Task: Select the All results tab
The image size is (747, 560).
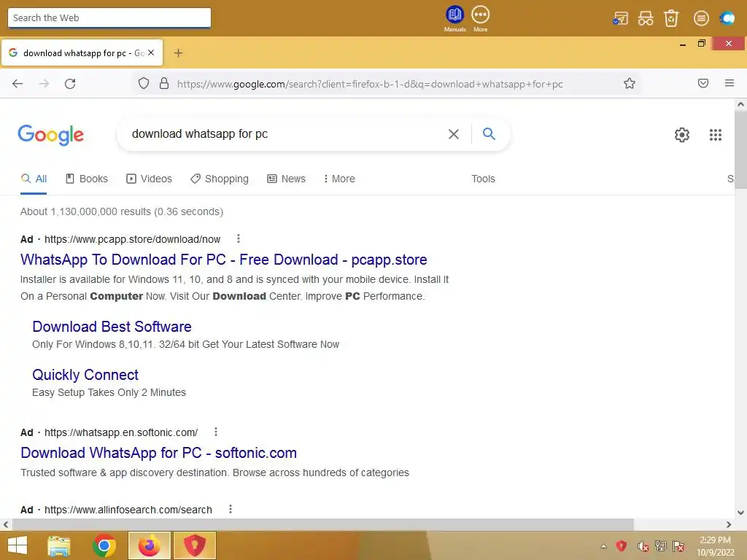Action: [x=34, y=179]
